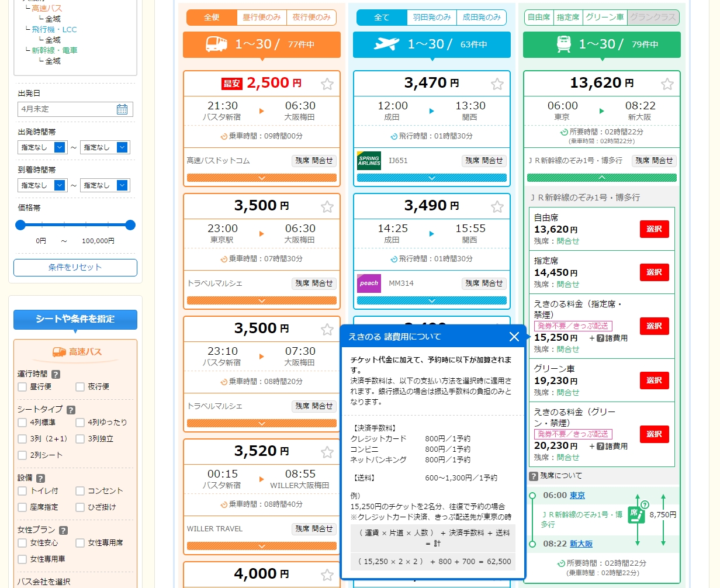Click help icon next to 運行時間
This screenshot has height=588, width=720.
(x=56, y=375)
